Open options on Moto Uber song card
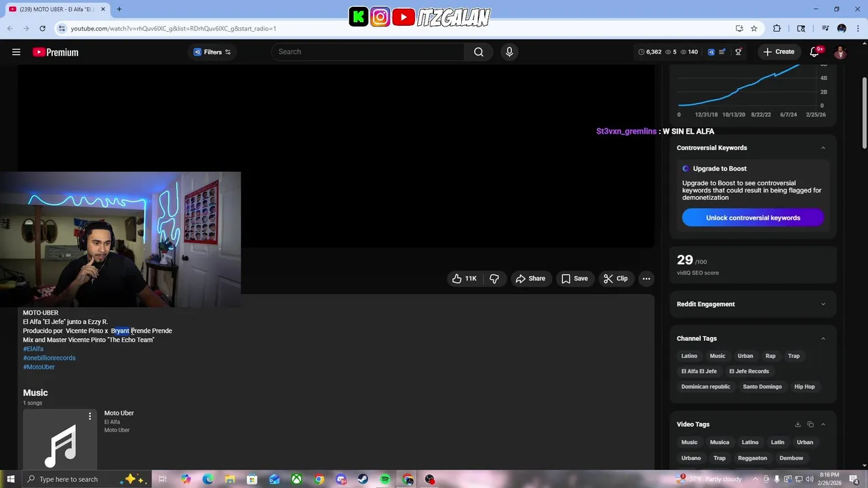Image resolution: width=868 pixels, height=488 pixels. pyautogui.click(x=90, y=416)
